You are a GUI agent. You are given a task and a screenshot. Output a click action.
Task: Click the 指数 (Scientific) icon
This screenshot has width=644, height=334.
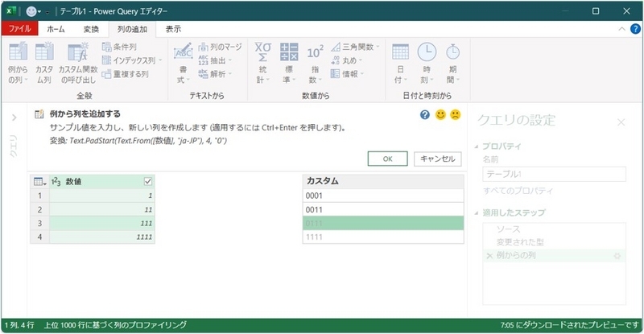(x=315, y=52)
